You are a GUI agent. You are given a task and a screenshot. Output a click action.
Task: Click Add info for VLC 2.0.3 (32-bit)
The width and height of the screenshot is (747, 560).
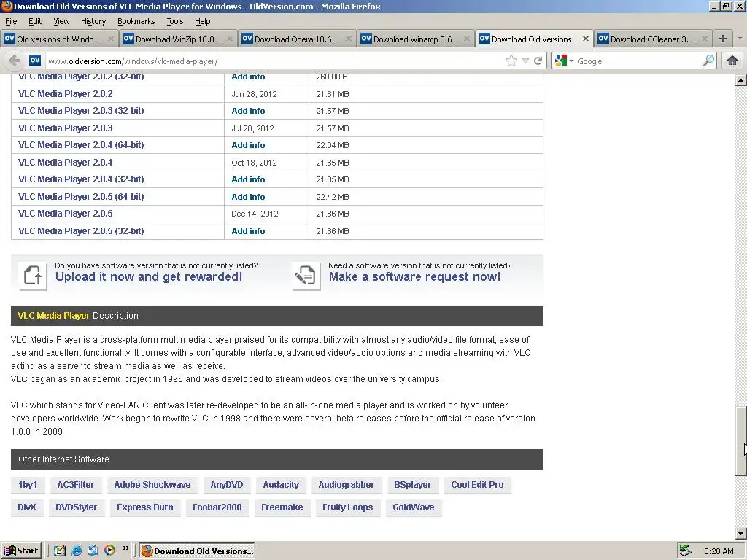248,111
